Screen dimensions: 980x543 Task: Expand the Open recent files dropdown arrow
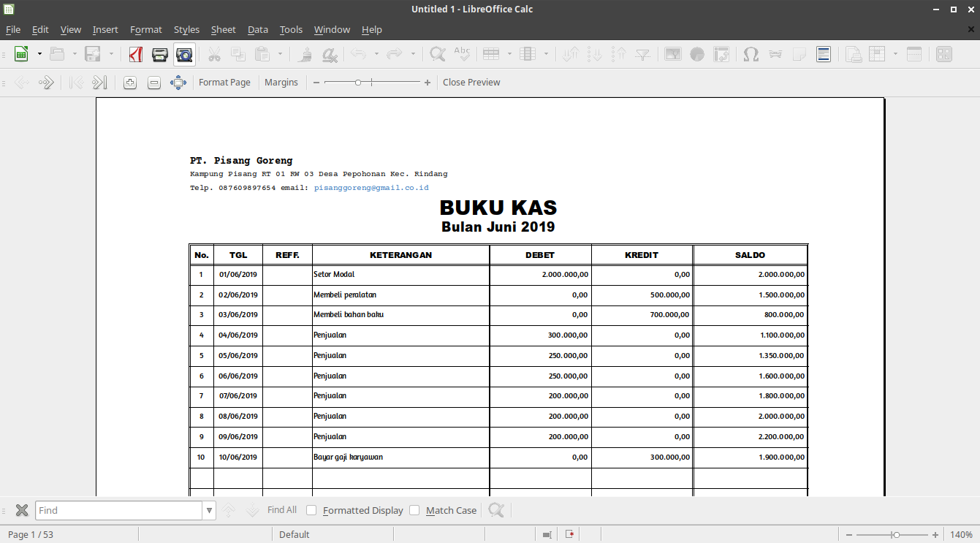point(75,54)
